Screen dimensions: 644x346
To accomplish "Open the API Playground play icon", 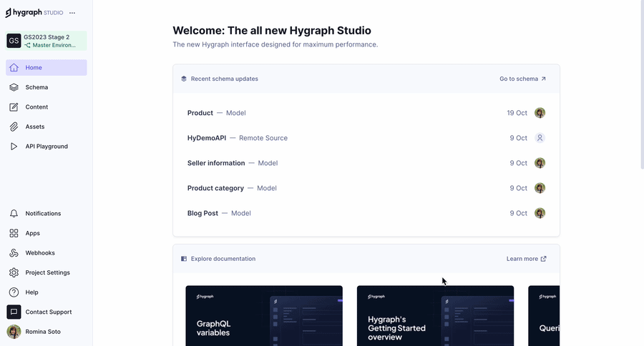I will 14,147.
